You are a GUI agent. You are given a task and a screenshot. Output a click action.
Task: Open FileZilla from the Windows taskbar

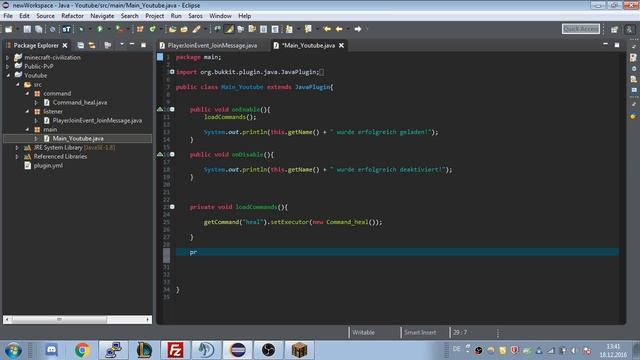coord(175,350)
